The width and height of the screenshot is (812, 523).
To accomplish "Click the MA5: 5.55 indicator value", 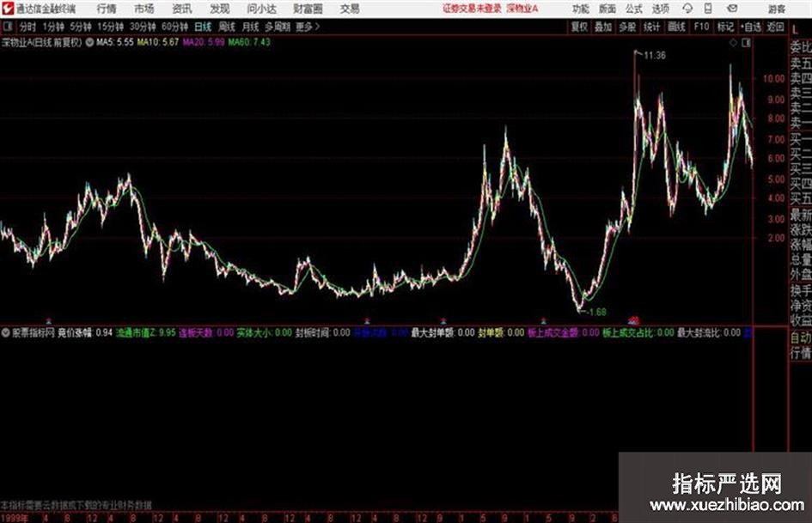I will [x=115, y=42].
